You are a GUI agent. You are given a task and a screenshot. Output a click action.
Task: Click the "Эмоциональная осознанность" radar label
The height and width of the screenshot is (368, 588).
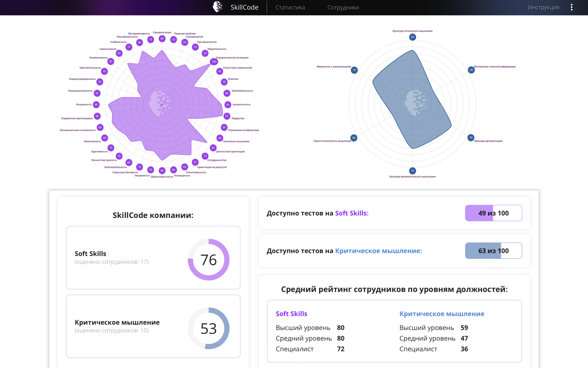click(78, 130)
